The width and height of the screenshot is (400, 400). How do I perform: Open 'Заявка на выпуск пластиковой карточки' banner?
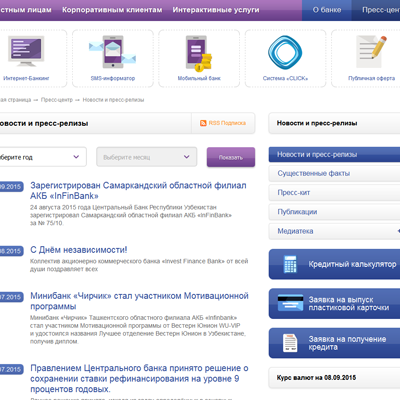(334, 303)
